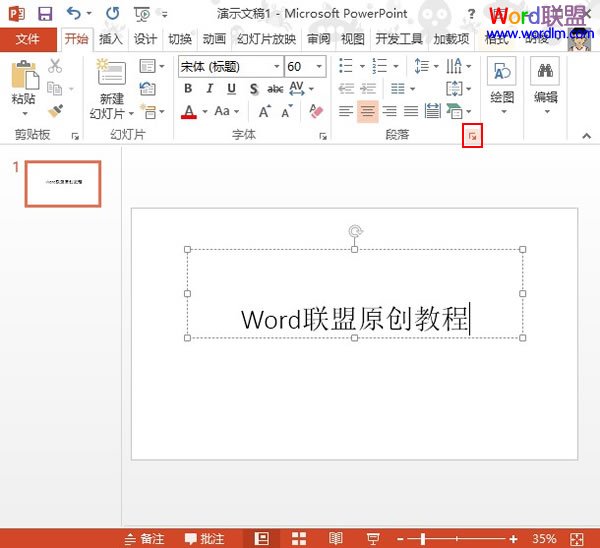Viewport: 600px width, 548px height.
Task: Switch to the 幻灯片放映 tab
Action: click(266, 39)
